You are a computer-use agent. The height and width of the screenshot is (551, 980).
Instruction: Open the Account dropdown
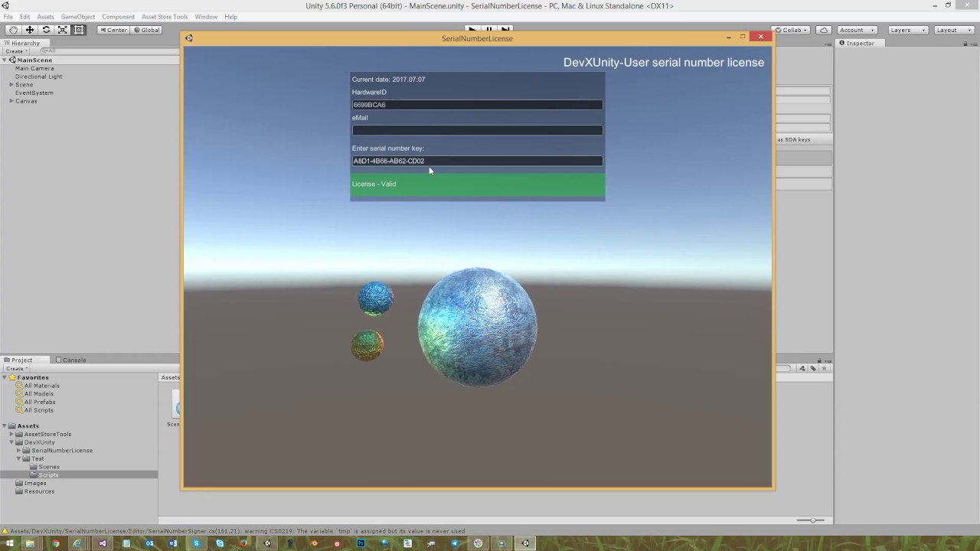[x=857, y=30]
